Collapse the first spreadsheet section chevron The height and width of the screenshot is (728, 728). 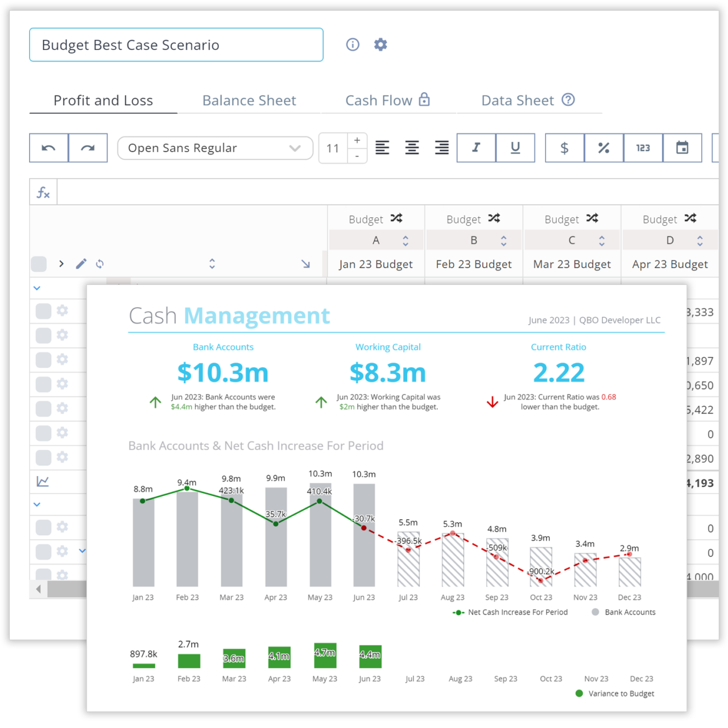point(36,288)
